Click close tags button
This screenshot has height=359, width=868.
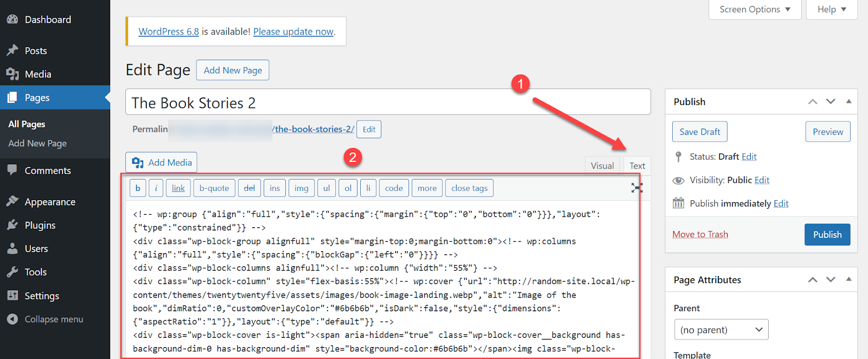coord(470,188)
